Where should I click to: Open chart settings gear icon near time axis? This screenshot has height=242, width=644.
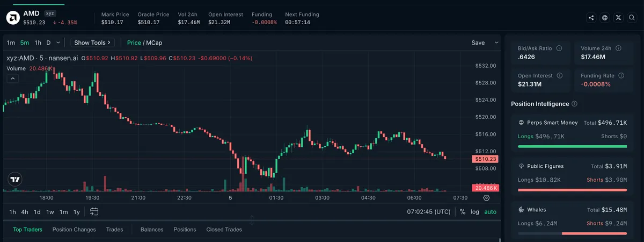click(486, 197)
